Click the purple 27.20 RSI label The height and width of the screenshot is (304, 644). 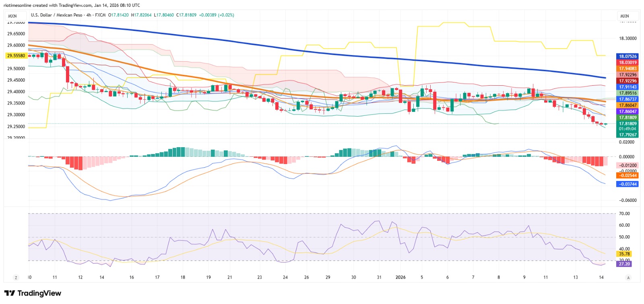point(624,264)
